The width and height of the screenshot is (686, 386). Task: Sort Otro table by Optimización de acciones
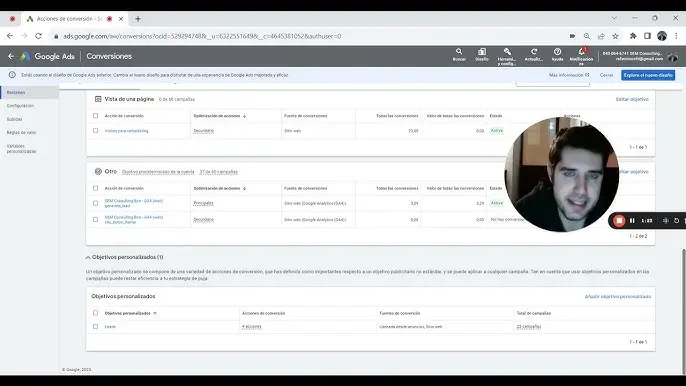point(220,188)
